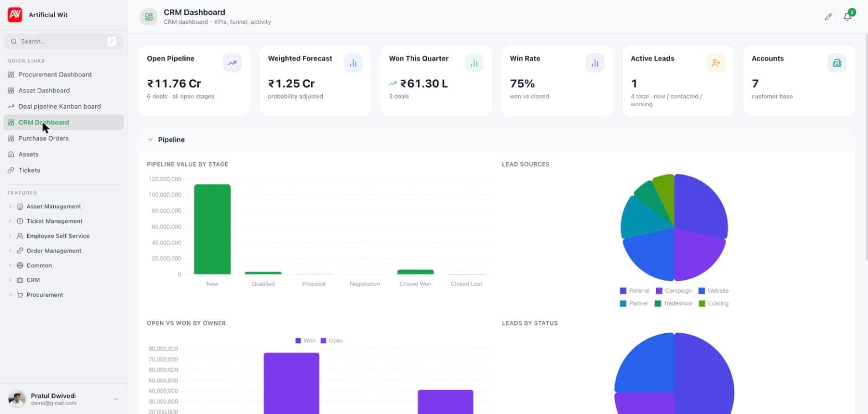The height and width of the screenshot is (414, 868).
Task: Toggle the Existing legend item
Action: coord(714,303)
